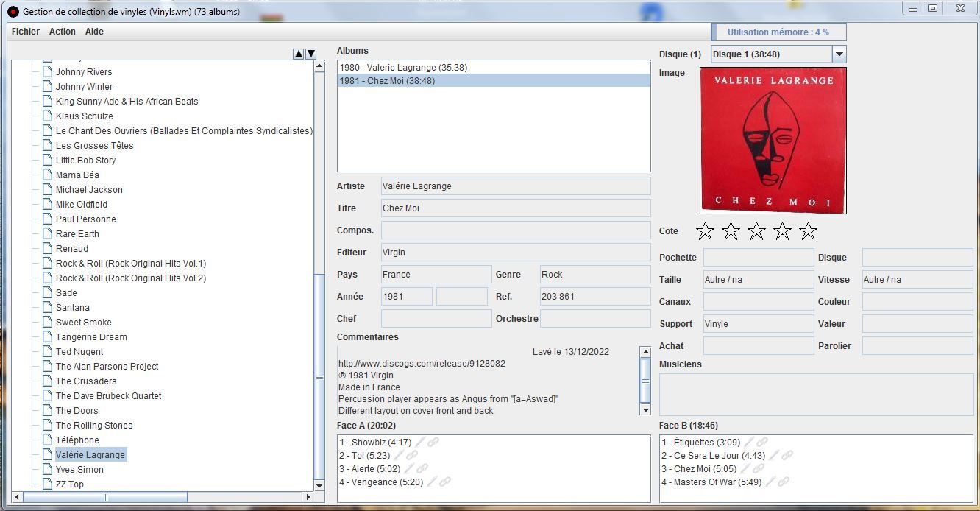Viewport: 980px width, 511px height.
Task: Click the link icon next to Masters Of War
Action: (x=784, y=482)
